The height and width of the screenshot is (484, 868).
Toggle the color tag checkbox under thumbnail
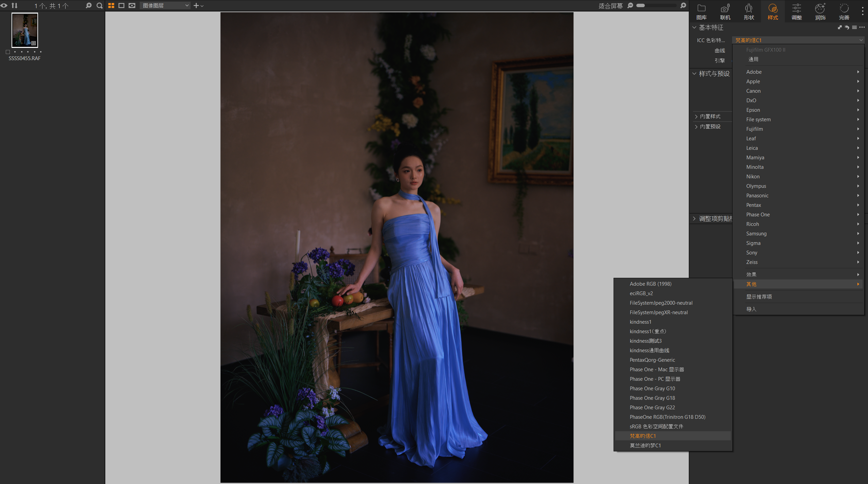coord(8,52)
